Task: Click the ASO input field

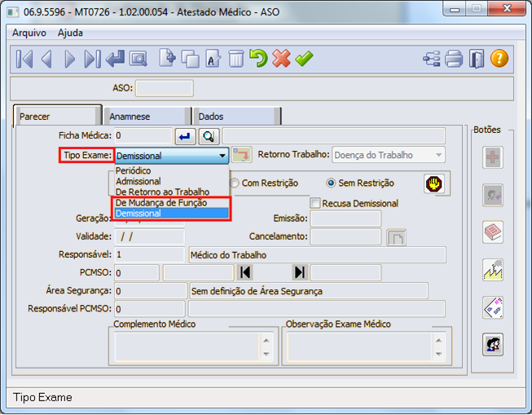Action: point(165,88)
